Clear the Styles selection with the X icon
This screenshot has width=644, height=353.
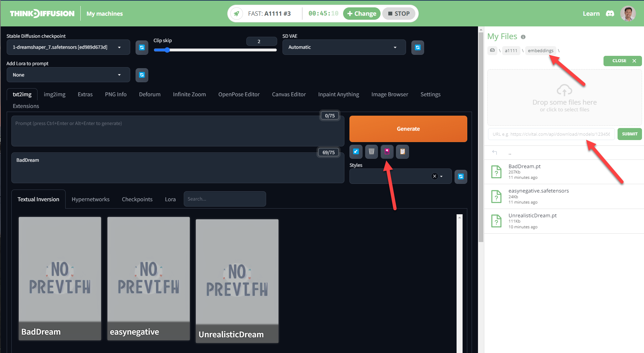tap(434, 176)
